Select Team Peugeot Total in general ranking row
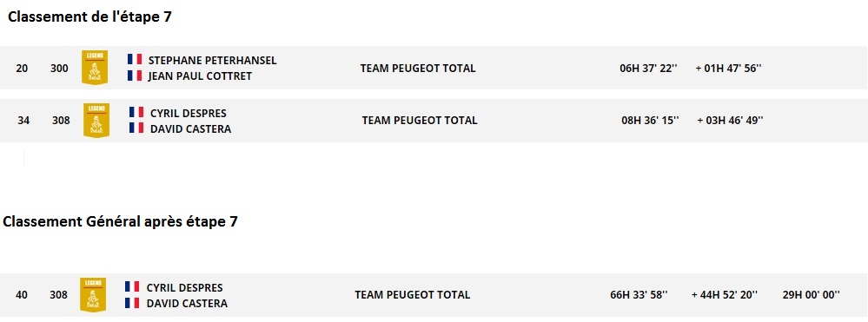Viewport: 868px width, 322px height. tap(413, 295)
